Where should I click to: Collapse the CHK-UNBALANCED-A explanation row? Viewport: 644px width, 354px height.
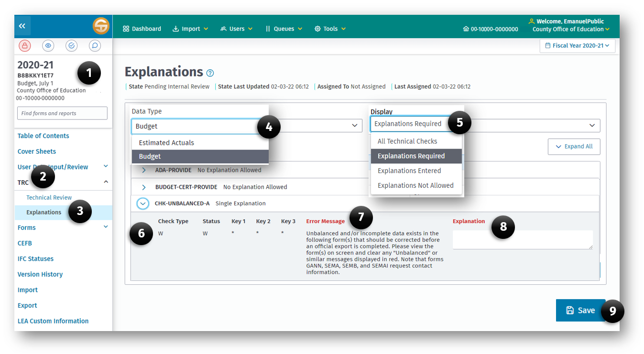pyautogui.click(x=142, y=203)
